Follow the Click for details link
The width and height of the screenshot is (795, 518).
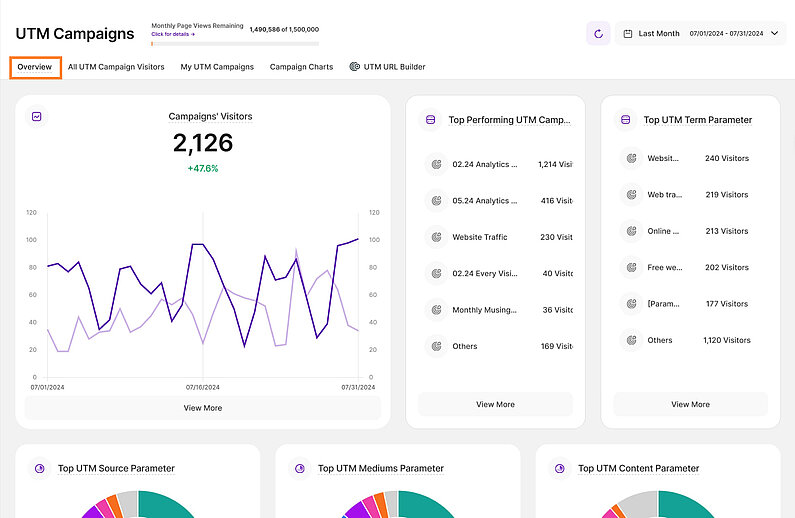(x=172, y=34)
